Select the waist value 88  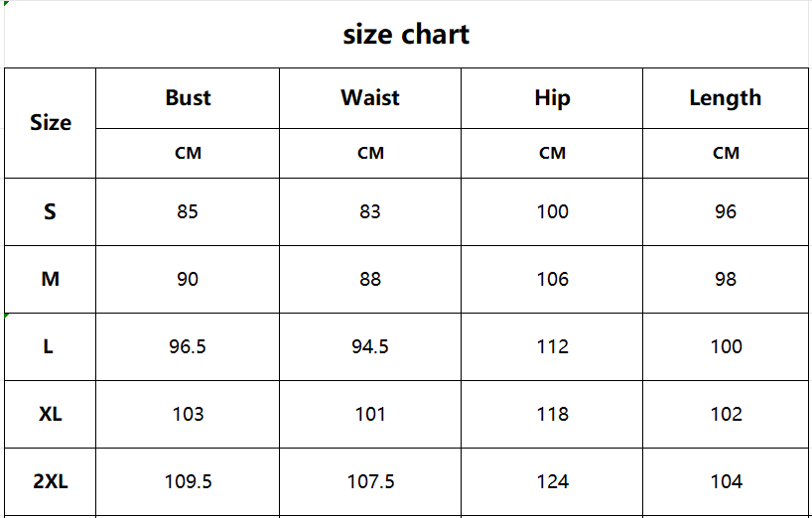click(x=370, y=279)
